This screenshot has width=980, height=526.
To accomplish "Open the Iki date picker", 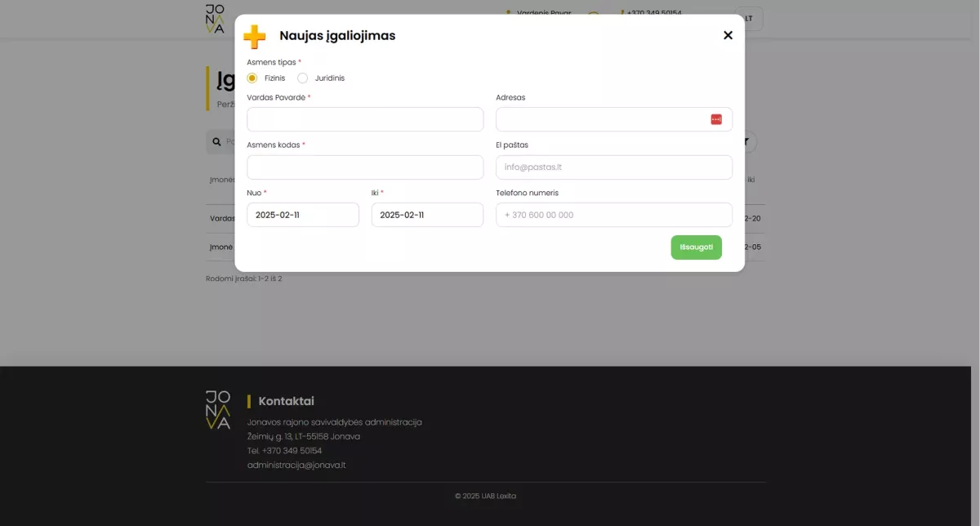I will (426, 214).
